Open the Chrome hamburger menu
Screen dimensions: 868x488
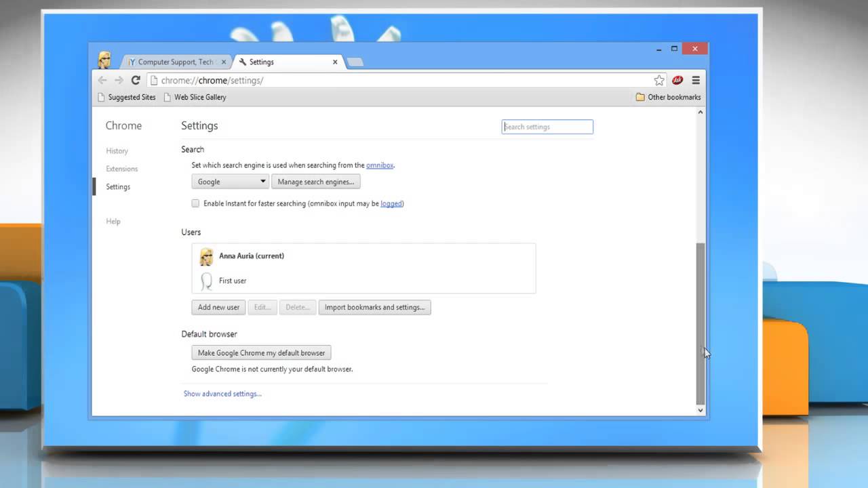696,80
